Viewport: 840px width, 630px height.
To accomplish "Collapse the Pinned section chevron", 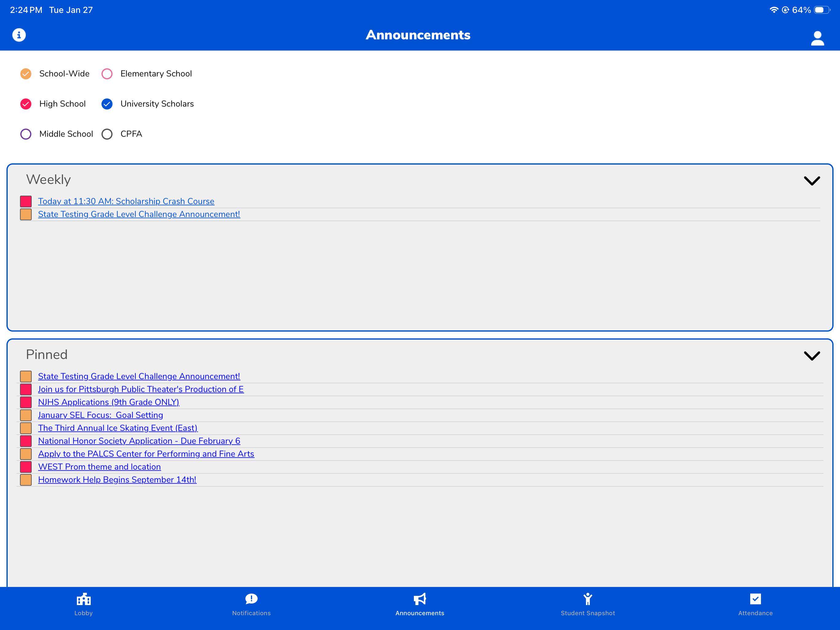I will pyautogui.click(x=812, y=356).
